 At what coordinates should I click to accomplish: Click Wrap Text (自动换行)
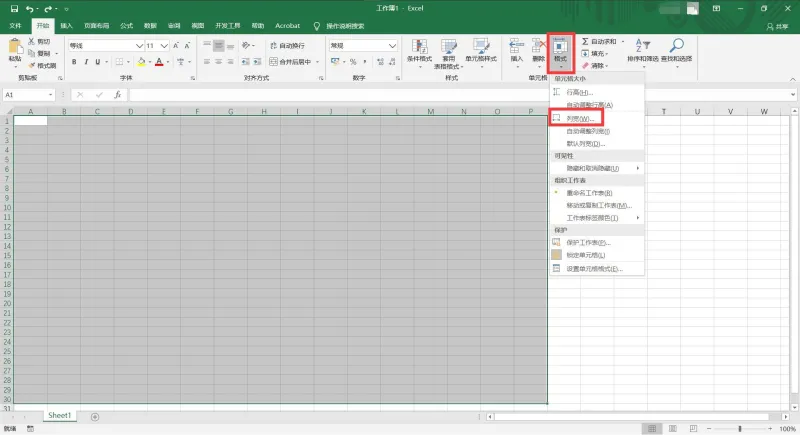(287, 45)
